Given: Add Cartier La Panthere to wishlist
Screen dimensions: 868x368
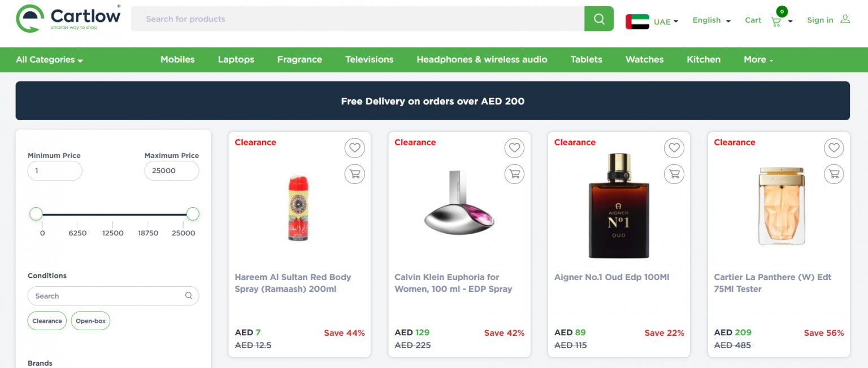Looking at the screenshot, I should 834,147.
